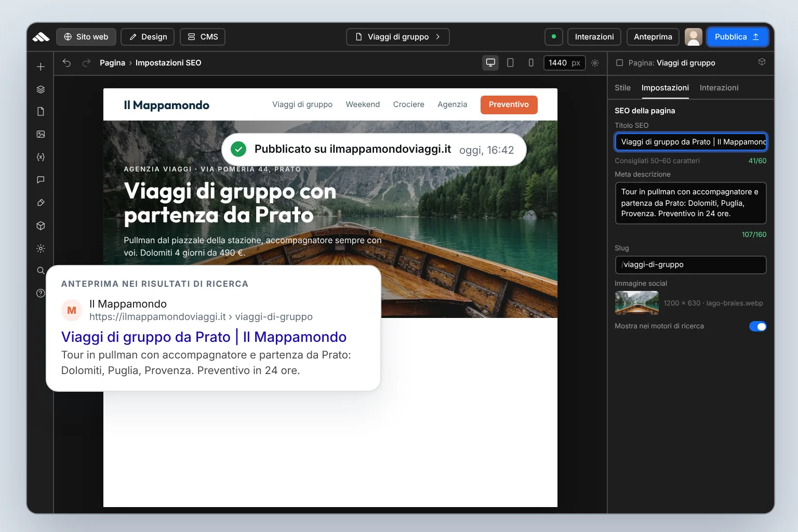798x532 pixels.
Task: Switch to Sito web mode
Action: coord(86,37)
